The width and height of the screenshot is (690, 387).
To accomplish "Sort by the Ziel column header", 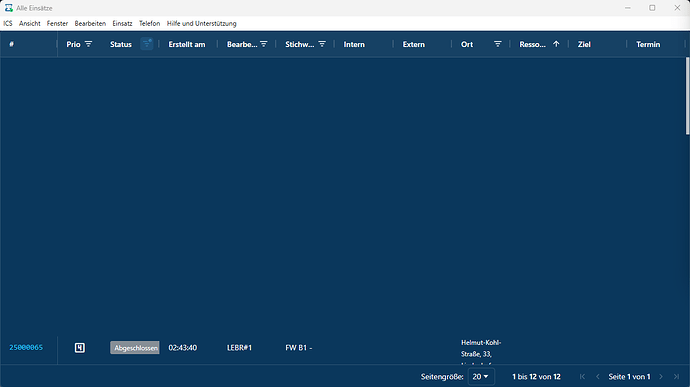I will point(584,44).
